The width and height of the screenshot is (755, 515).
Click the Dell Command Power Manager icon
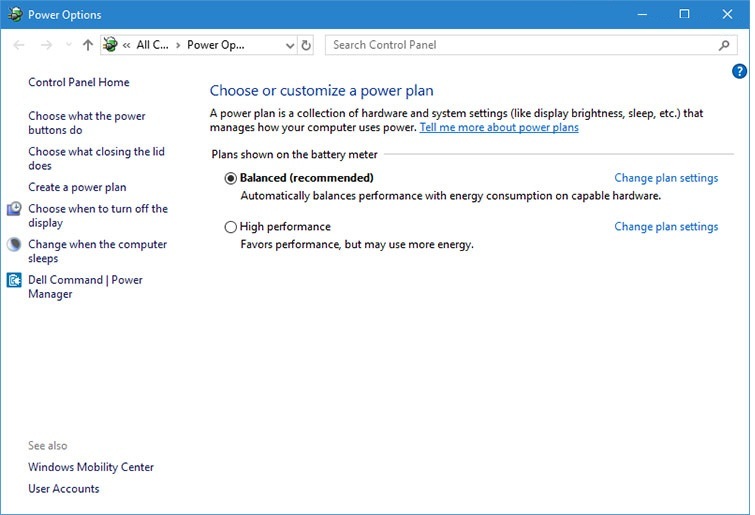tap(14, 281)
